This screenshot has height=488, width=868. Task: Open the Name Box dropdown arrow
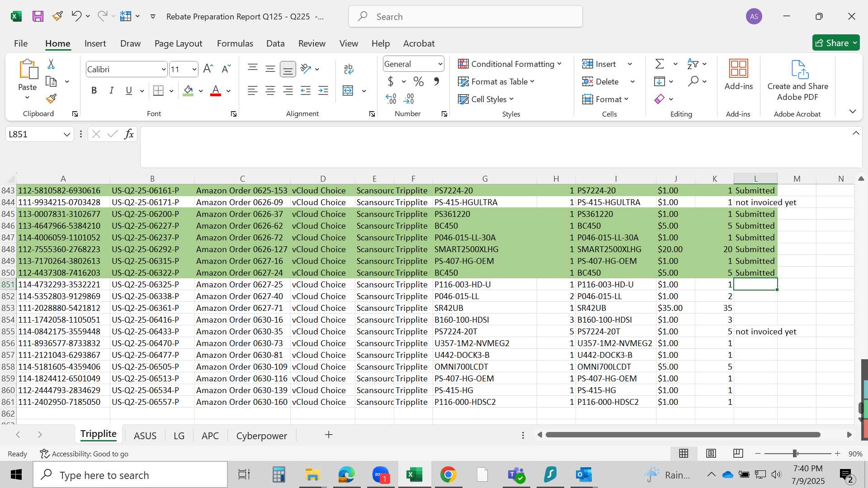pos(67,134)
